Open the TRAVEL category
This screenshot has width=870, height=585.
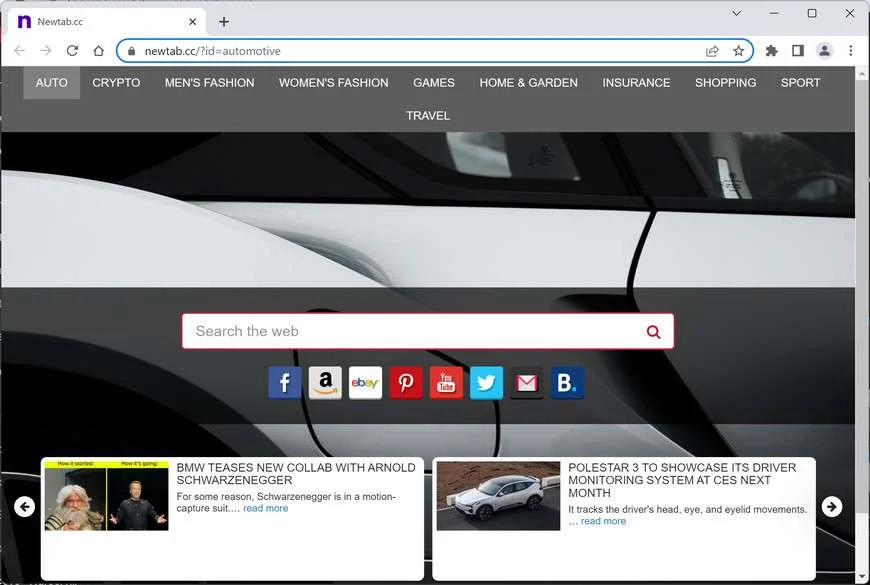[x=428, y=116]
